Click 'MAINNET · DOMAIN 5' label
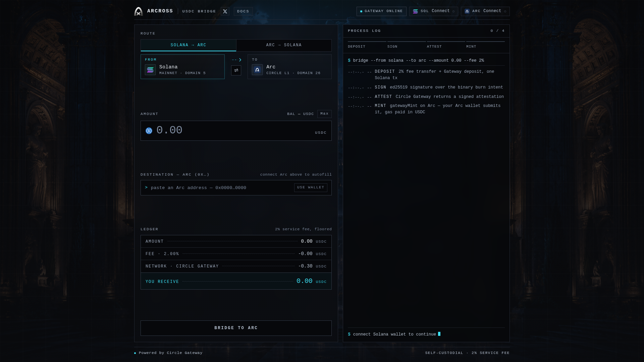Viewport: 644px width, 362px height. point(182,73)
